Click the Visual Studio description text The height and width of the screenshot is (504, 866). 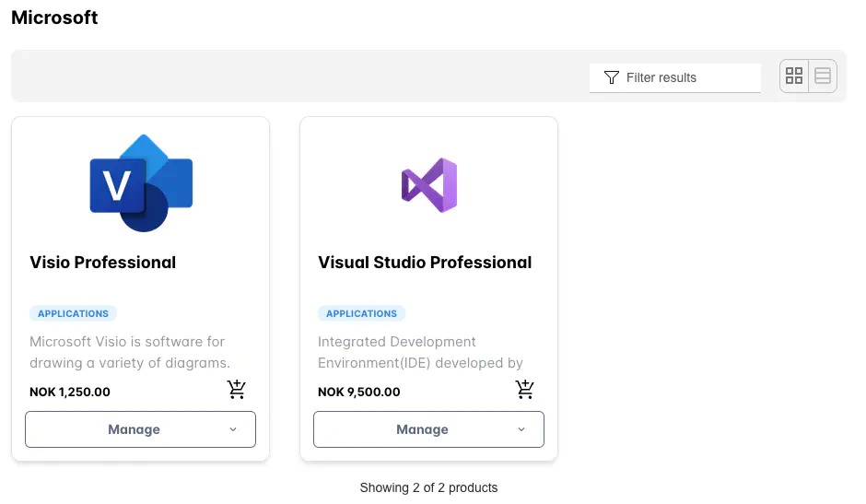tap(420, 352)
